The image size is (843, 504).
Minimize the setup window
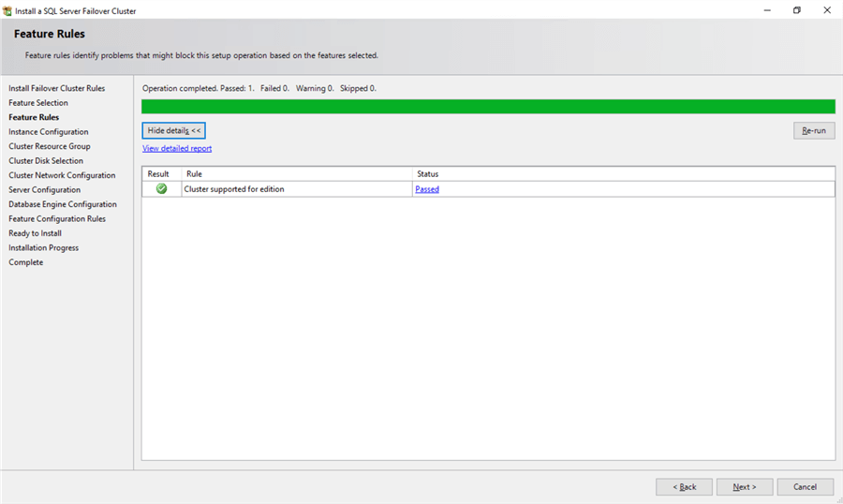(767, 10)
